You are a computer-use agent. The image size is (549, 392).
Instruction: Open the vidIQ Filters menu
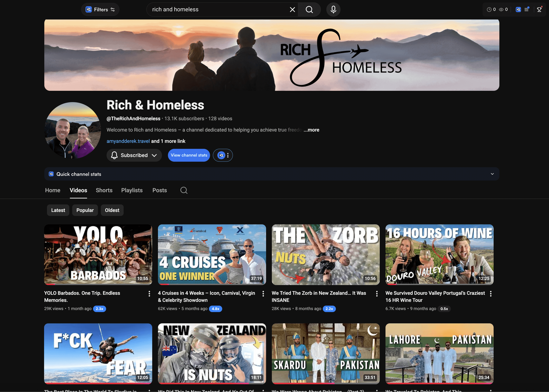coord(100,10)
